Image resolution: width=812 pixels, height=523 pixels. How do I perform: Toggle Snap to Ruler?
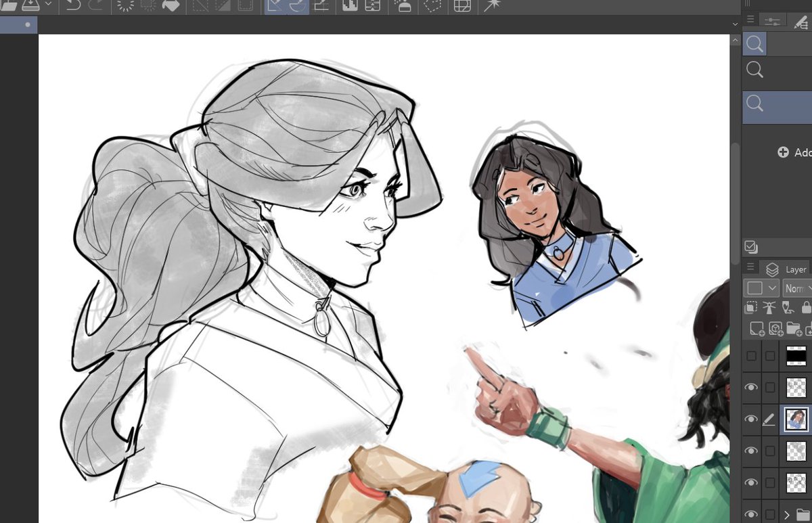tap(275, 5)
